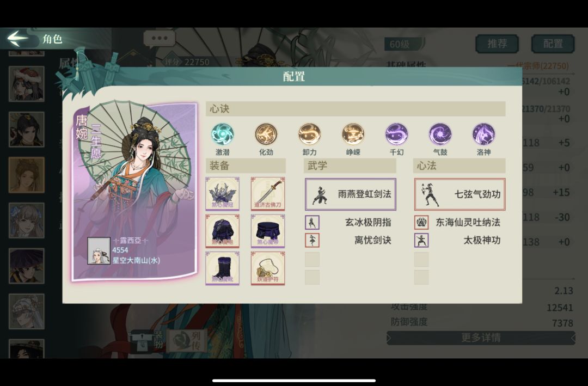The width and height of the screenshot is (588, 386).
Task: Tap the purple boots equipment slot
Action: [222, 268]
